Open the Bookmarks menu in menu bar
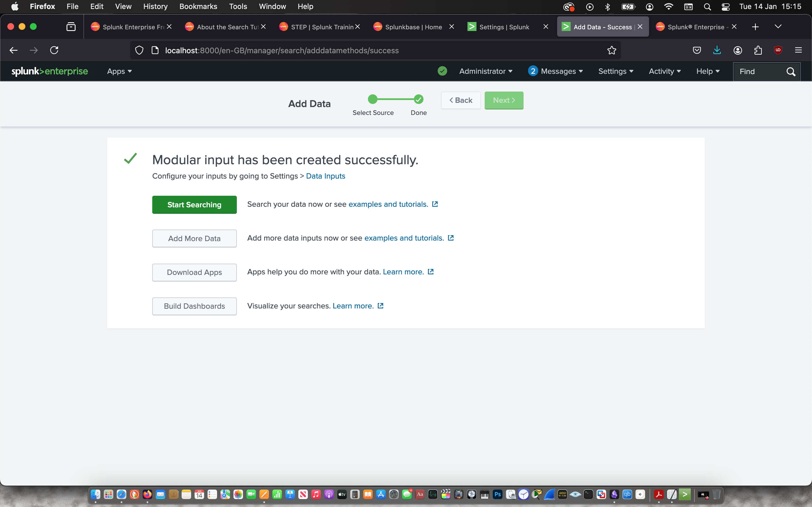The height and width of the screenshot is (507, 812). point(198,6)
